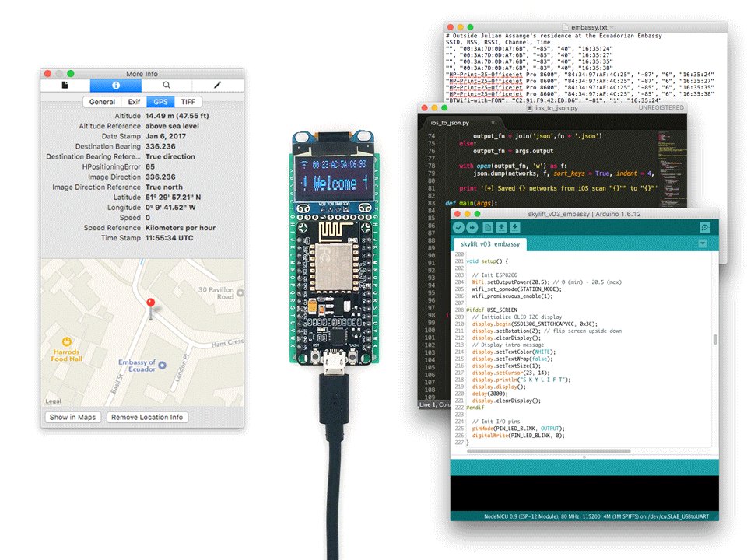Image resolution: width=747 pixels, height=560 pixels.
Task: Click the BTWifi-with-FON row in embassy.txt
Action: 553,100
